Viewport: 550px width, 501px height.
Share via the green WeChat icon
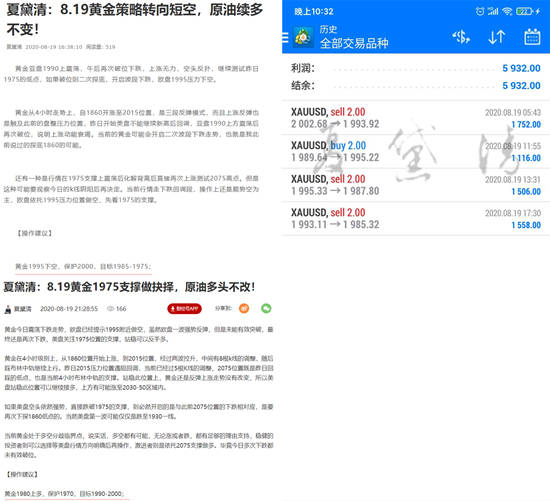point(267,308)
